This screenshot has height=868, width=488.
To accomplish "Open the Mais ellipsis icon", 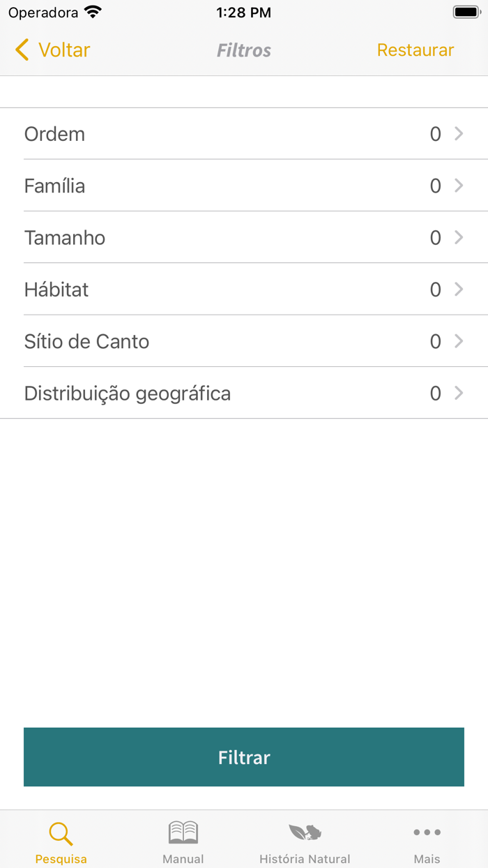I will (427, 832).
